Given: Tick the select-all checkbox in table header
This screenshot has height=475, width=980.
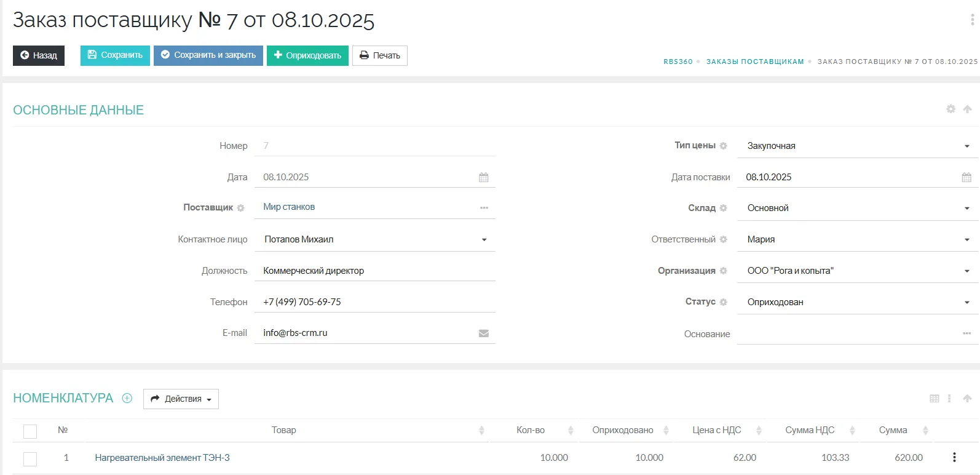Looking at the screenshot, I should click(30, 431).
